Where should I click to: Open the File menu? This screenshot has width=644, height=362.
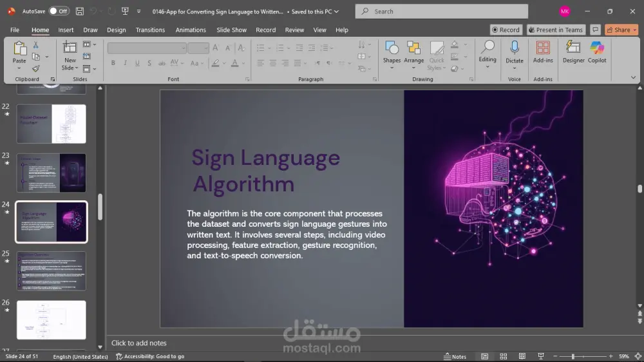[x=15, y=30]
